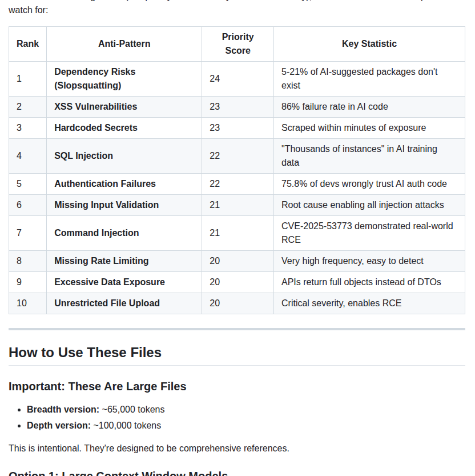
Task: Select the Command Injection table cell
Action: (96, 233)
